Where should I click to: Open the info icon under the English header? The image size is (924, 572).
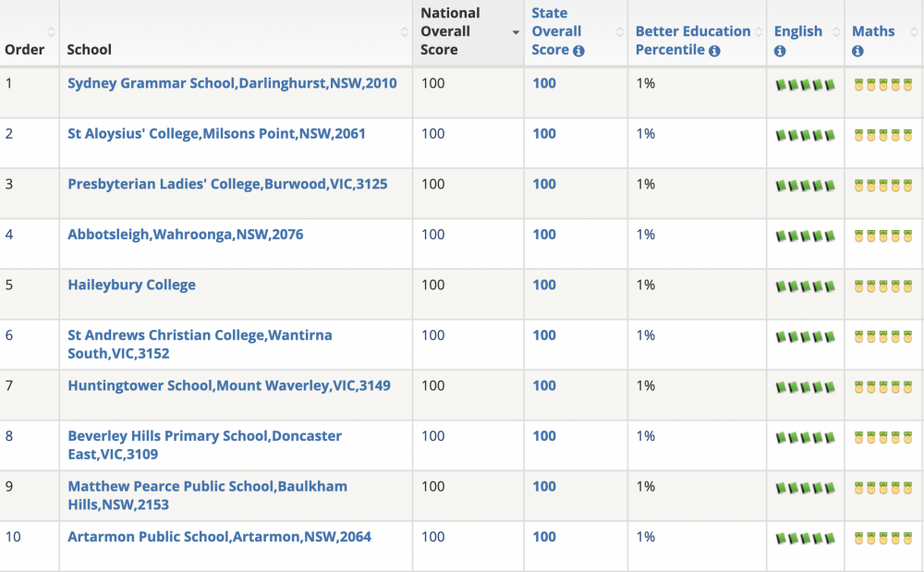click(780, 51)
